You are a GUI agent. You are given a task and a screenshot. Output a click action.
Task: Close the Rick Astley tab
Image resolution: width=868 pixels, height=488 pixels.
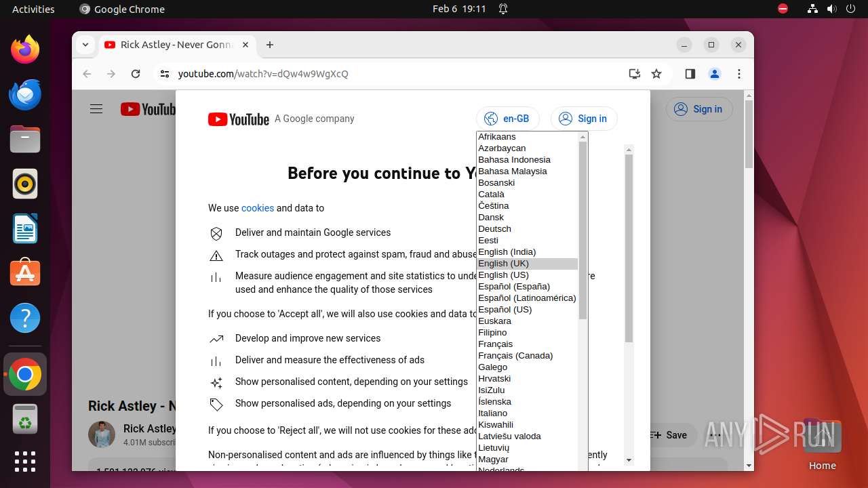(245, 45)
